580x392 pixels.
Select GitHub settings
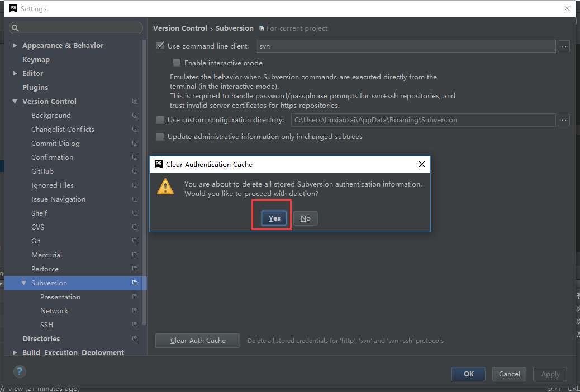[x=42, y=171]
